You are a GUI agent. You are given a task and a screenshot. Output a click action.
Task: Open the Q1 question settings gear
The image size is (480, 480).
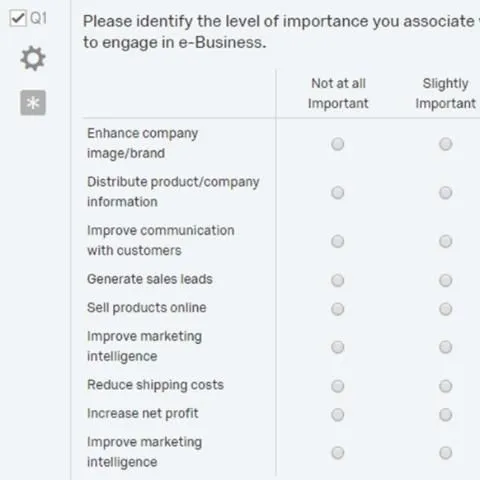(x=33, y=58)
